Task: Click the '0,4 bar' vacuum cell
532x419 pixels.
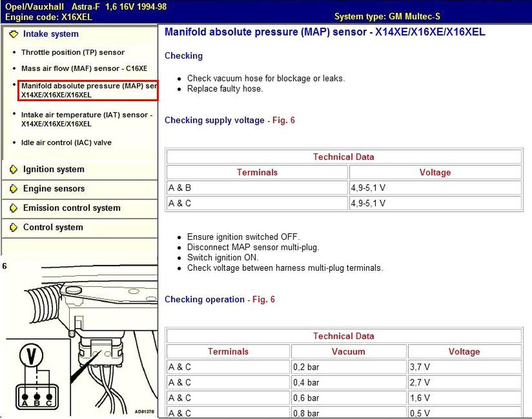Action: [x=348, y=382]
